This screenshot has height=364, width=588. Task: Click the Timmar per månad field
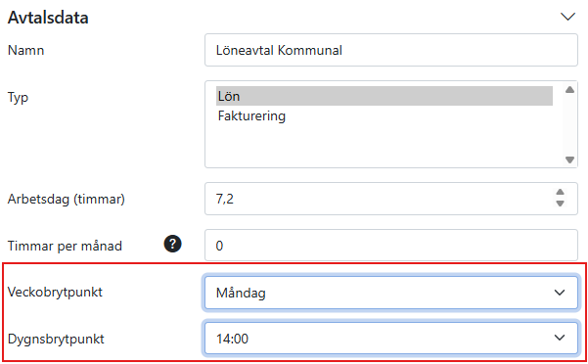pos(391,246)
